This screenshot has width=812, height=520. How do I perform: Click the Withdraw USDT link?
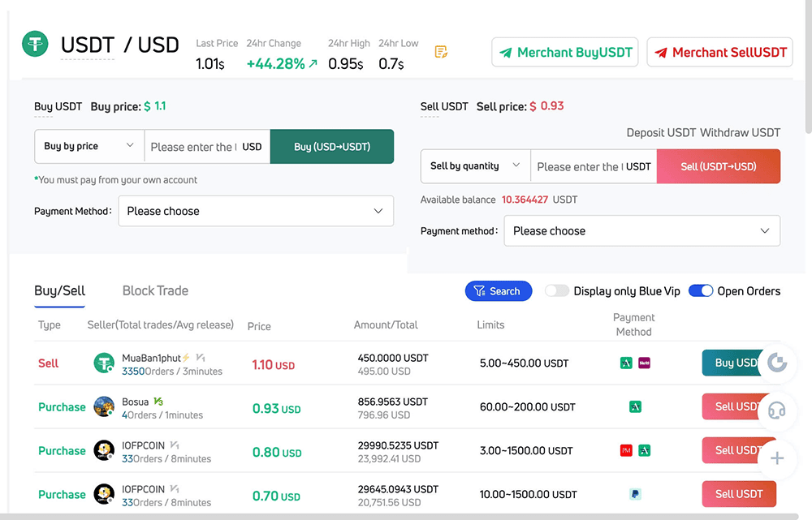[740, 132]
